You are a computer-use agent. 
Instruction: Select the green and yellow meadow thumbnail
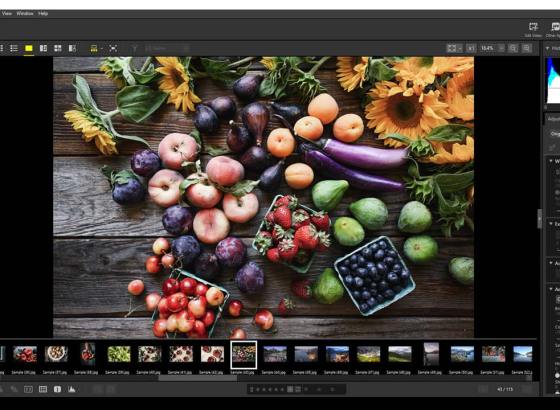pyautogui.click(x=369, y=354)
